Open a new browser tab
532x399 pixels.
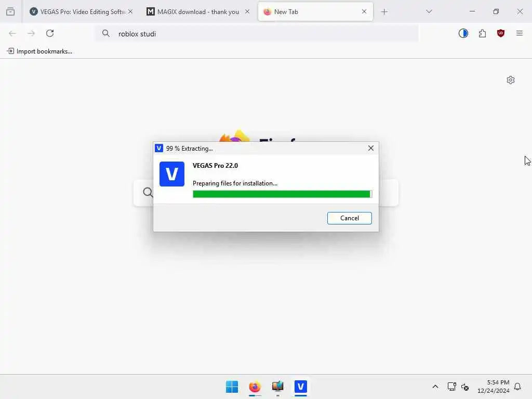(x=384, y=12)
